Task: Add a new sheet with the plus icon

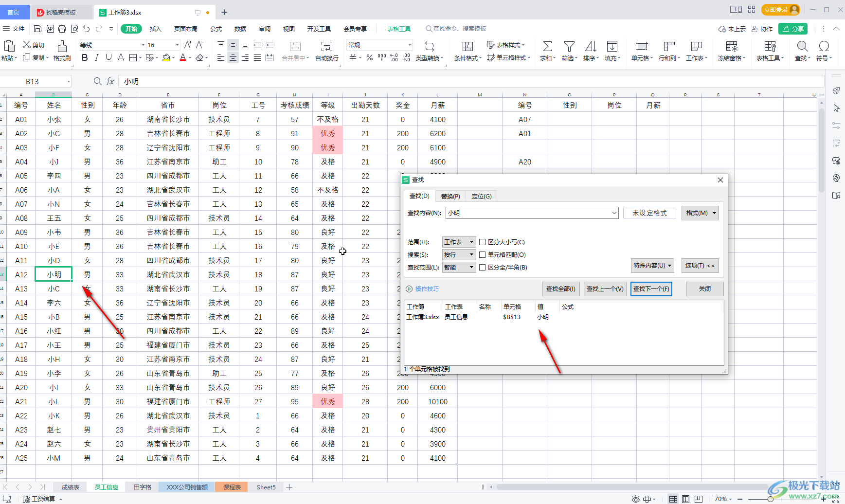Action: [x=289, y=487]
